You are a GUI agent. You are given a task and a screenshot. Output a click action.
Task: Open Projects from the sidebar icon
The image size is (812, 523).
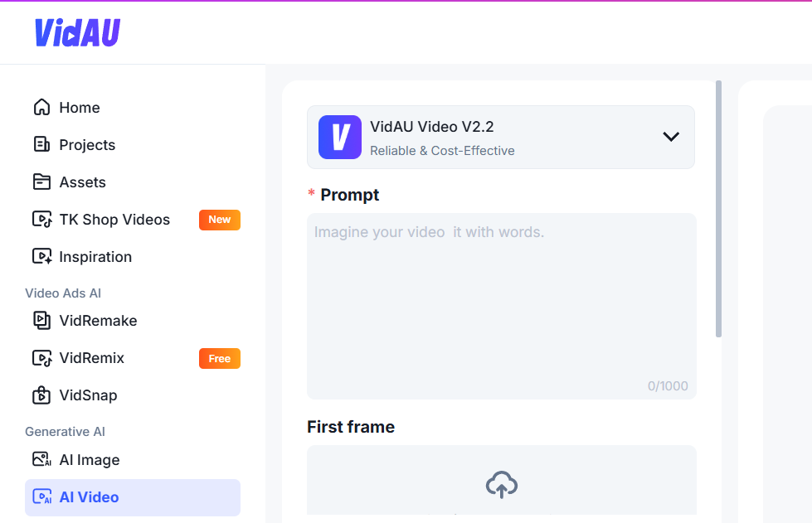point(42,144)
